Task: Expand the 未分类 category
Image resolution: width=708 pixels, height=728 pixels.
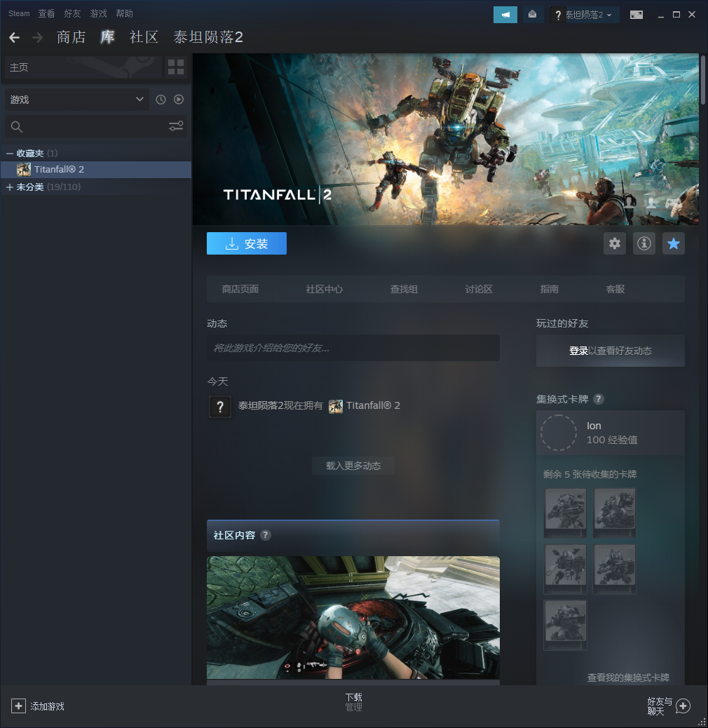Action: (10, 187)
